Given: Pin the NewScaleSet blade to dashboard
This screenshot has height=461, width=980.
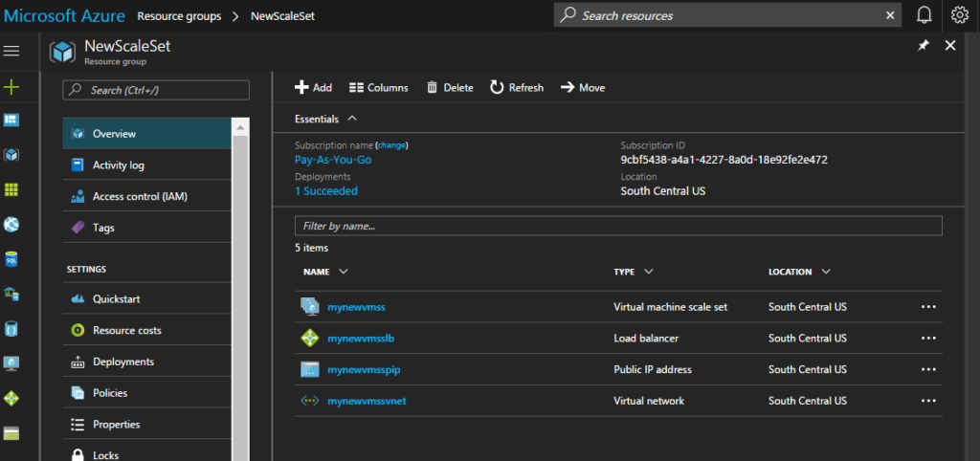Looking at the screenshot, I should pos(924,46).
